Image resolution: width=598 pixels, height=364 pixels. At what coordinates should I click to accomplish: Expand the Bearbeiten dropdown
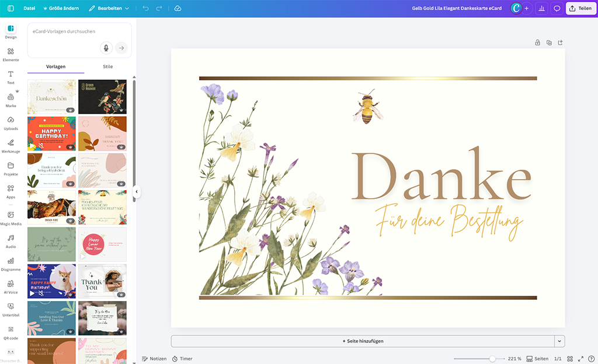(109, 8)
